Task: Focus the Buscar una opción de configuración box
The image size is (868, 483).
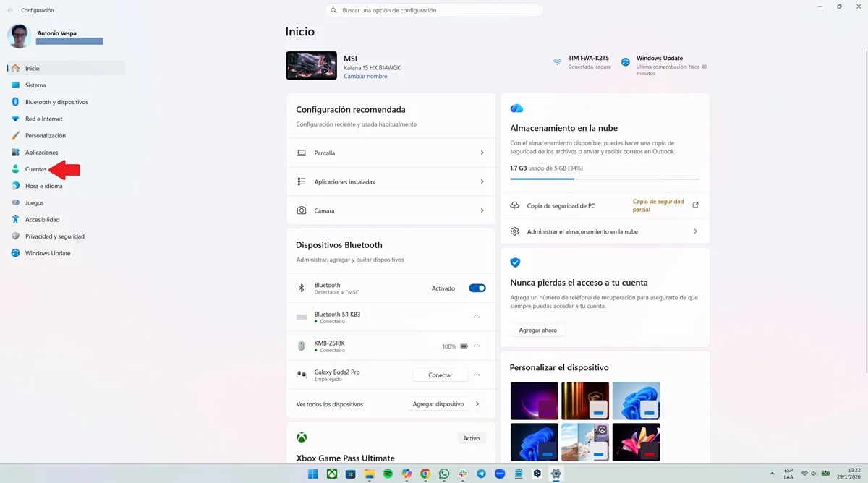Action: [434, 11]
